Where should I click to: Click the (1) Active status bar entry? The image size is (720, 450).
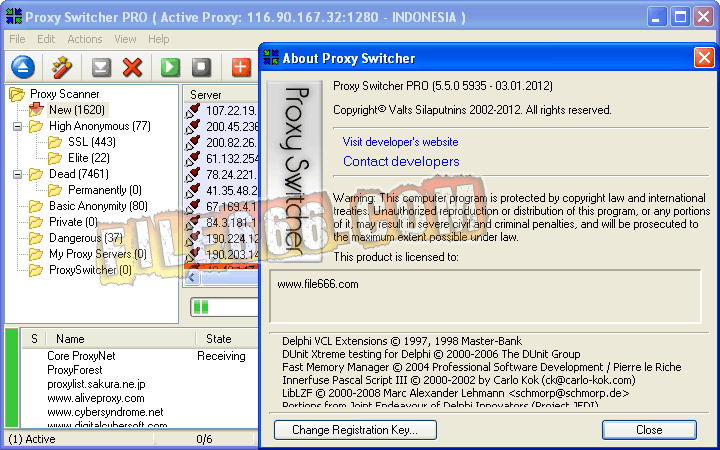point(32,439)
